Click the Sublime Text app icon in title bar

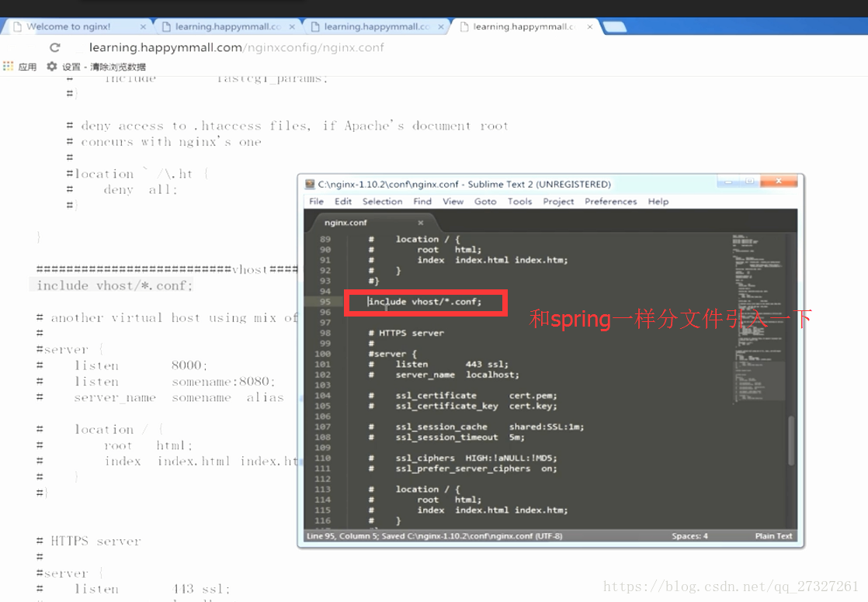(x=310, y=184)
